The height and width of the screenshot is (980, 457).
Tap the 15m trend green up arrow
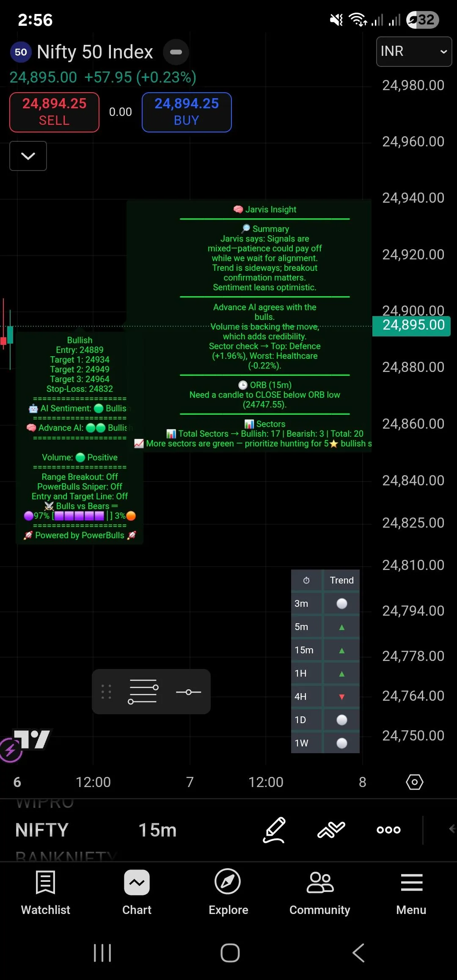click(342, 650)
